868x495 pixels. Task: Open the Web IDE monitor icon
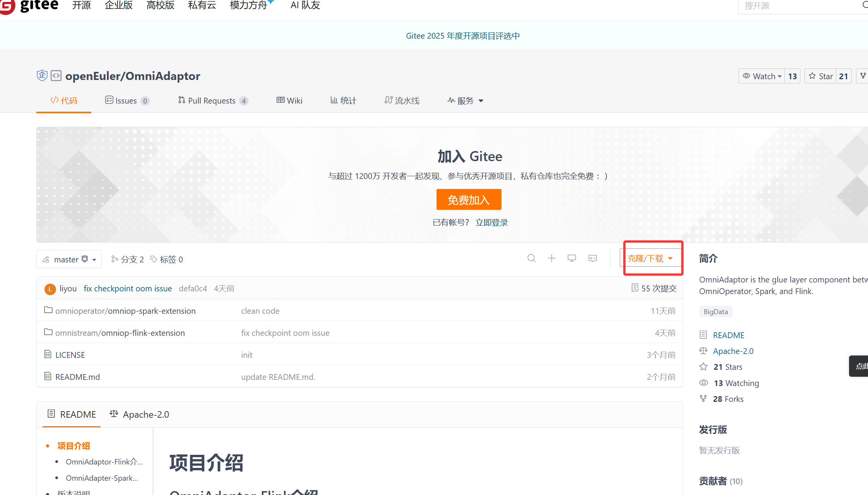point(572,258)
